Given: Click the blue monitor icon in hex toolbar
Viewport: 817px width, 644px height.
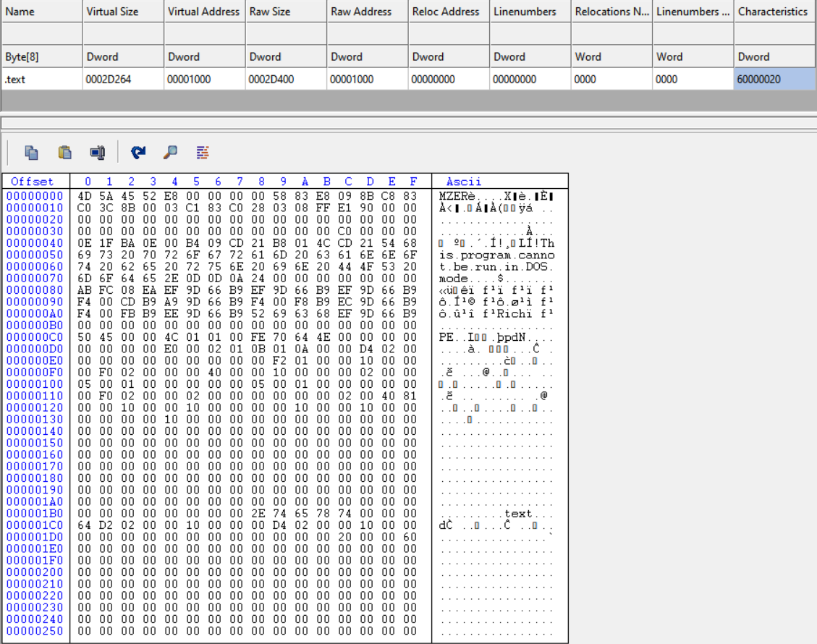Looking at the screenshot, I should (x=97, y=152).
